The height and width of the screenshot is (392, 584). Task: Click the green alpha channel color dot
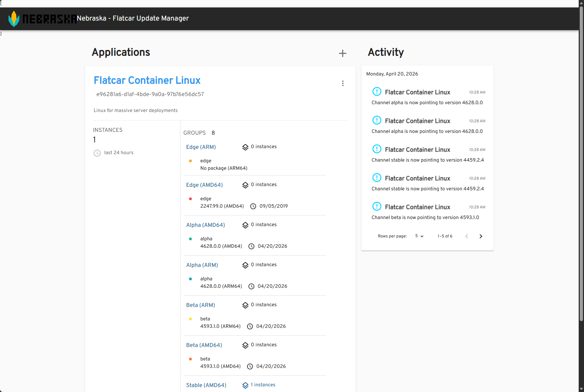coord(190,239)
